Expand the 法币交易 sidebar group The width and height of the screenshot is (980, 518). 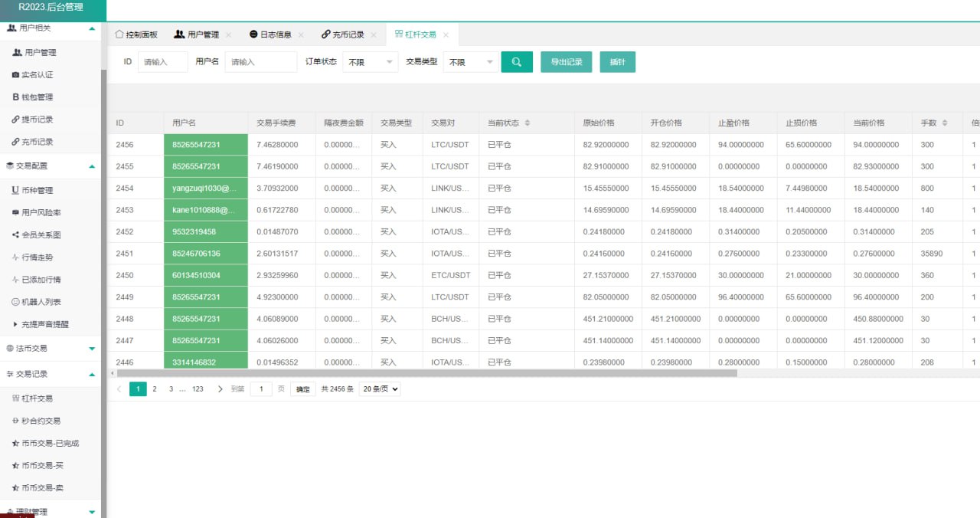click(49, 349)
